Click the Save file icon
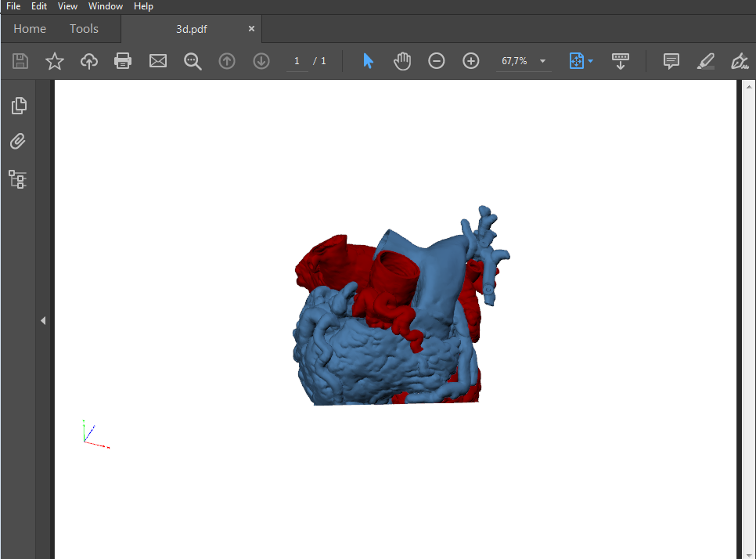 20,61
